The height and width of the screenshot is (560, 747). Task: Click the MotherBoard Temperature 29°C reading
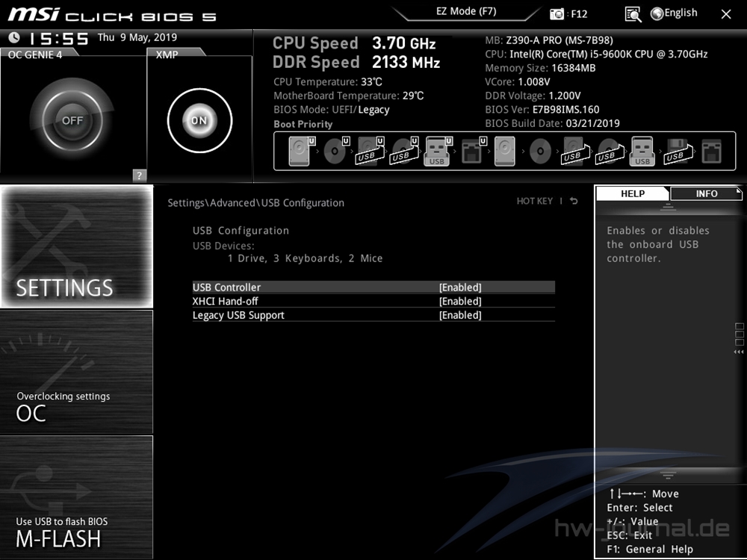[348, 96]
